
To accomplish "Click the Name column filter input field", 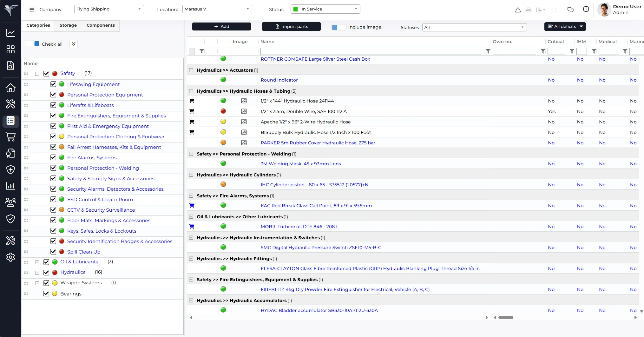I will click(x=371, y=51).
